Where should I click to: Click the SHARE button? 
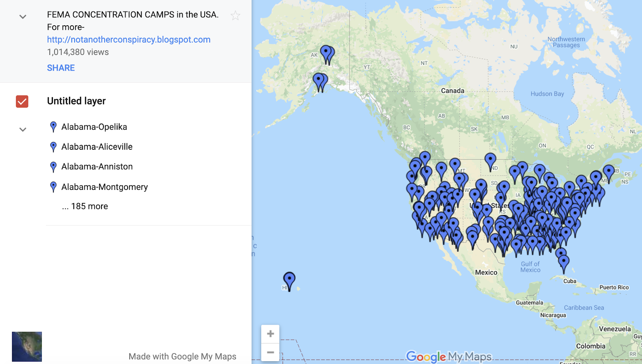61,68
